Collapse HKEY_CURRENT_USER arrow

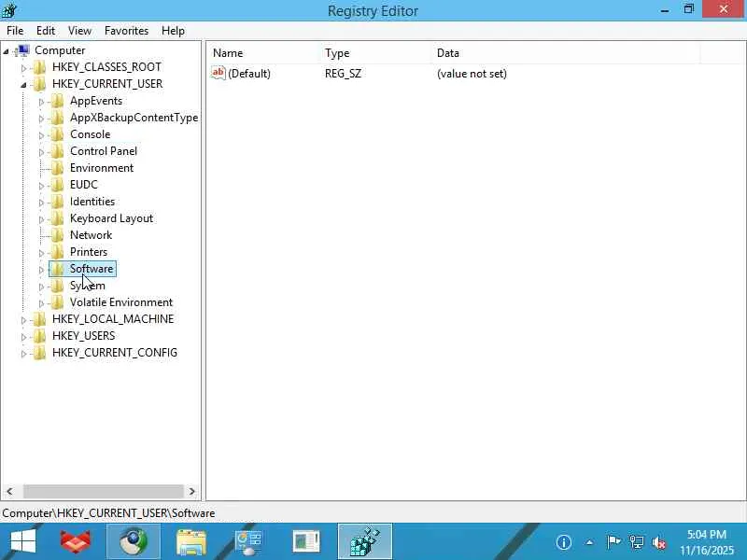coord(23,85)
